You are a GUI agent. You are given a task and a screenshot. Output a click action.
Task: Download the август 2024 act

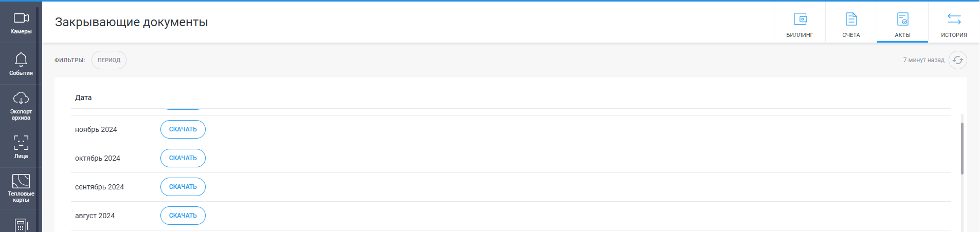click(183, 216)
